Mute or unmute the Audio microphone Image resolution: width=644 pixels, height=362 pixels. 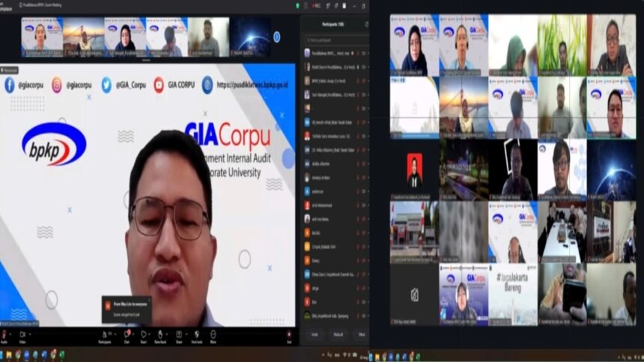pyautogui.click(x=4, y=337)
